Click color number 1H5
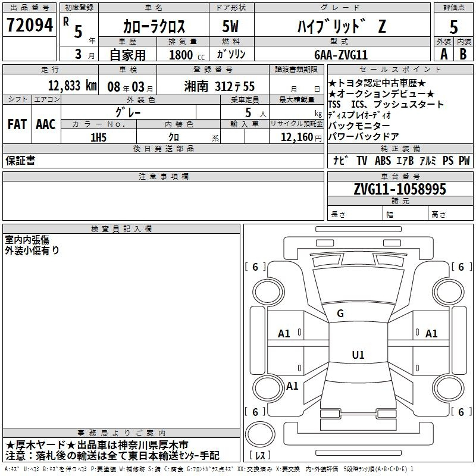 [x=98, y=137]
